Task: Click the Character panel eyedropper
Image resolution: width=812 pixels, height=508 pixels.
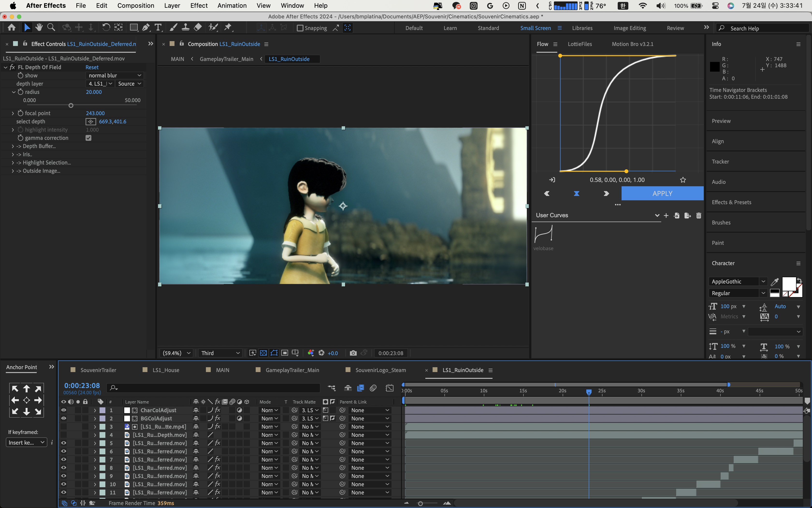Action: tap(775, 282)
